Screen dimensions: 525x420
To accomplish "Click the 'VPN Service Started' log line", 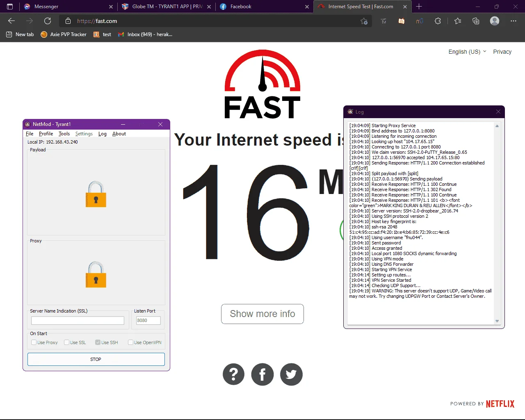I will 380,280.
